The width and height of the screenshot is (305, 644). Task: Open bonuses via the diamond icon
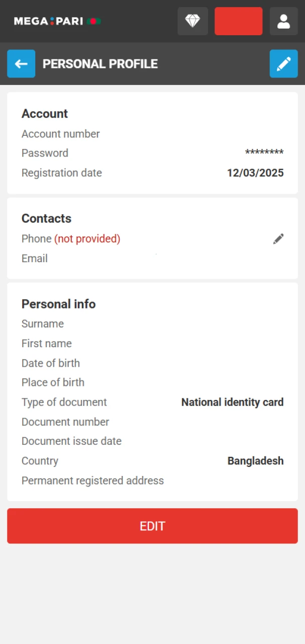[x=192, y=21]
